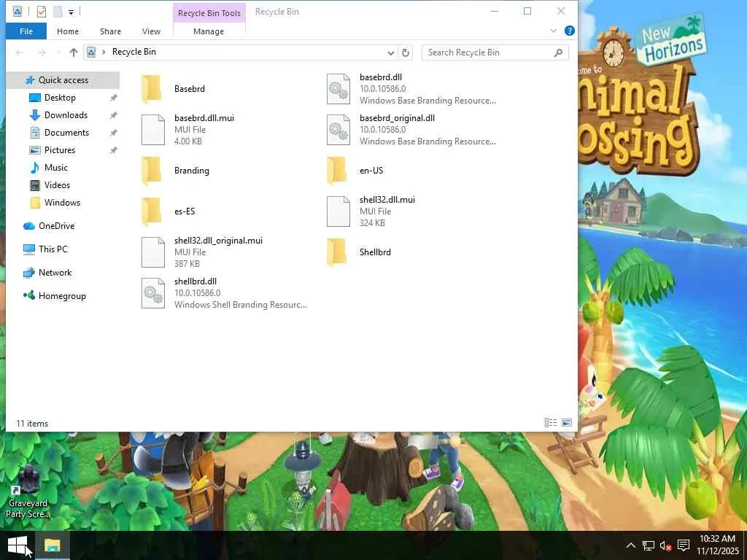
Task: Open the recent locations dropdown arrow
Action: [58, 52]
